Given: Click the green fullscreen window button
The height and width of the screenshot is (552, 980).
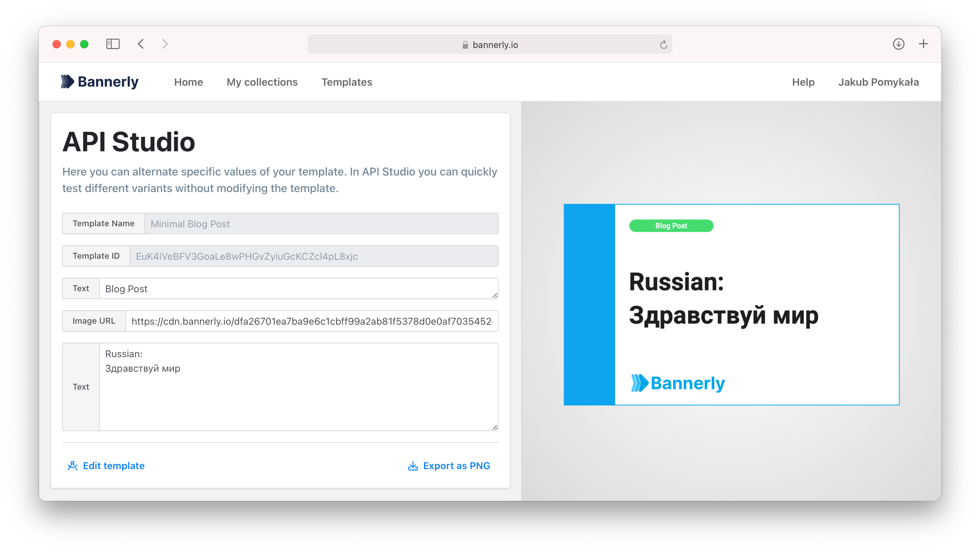Looking at the screenshot, I should (85, 44).
